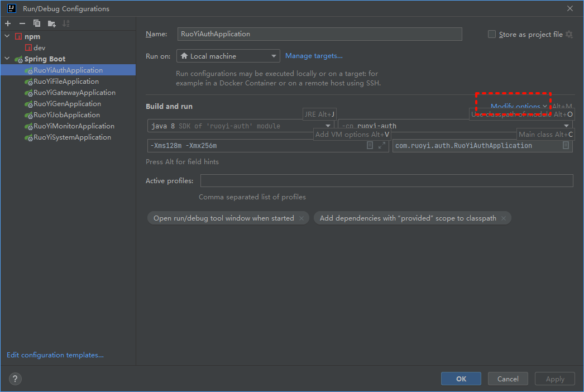Image resolution: width=584 pixels, height=392 pixels.
Task: Select the npm dev configuration
Action: (x=39, y=48)
